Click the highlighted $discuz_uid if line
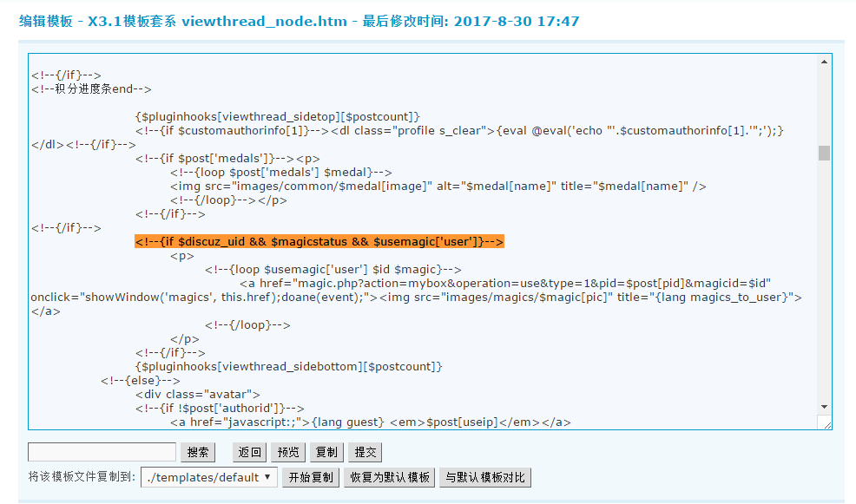The width and height of the screenshot is (856, 504). 319,242
